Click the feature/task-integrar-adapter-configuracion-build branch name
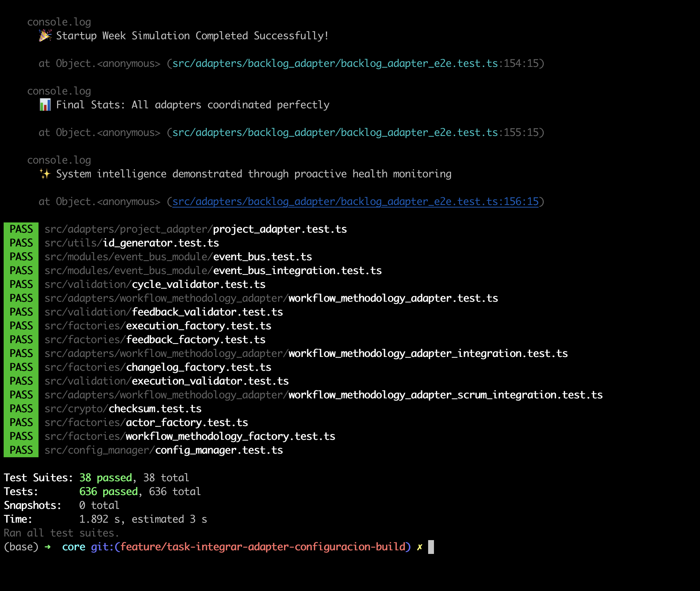 pos(263,547)
